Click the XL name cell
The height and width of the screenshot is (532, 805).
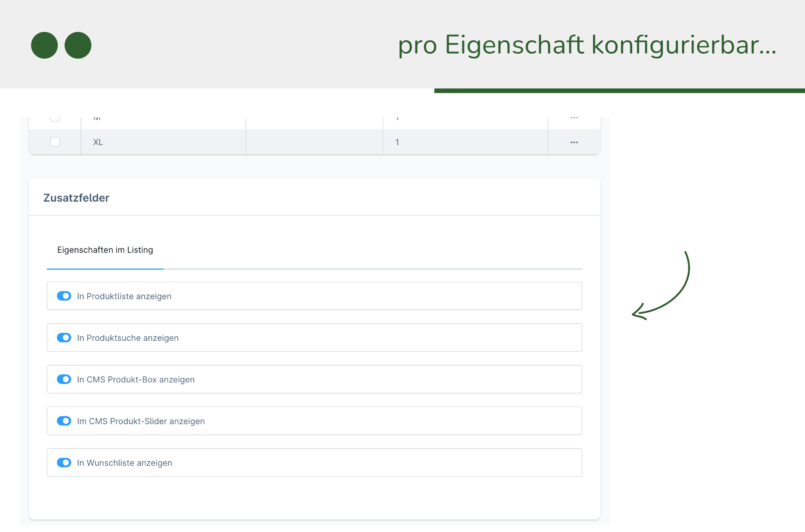tap(98, 142)
